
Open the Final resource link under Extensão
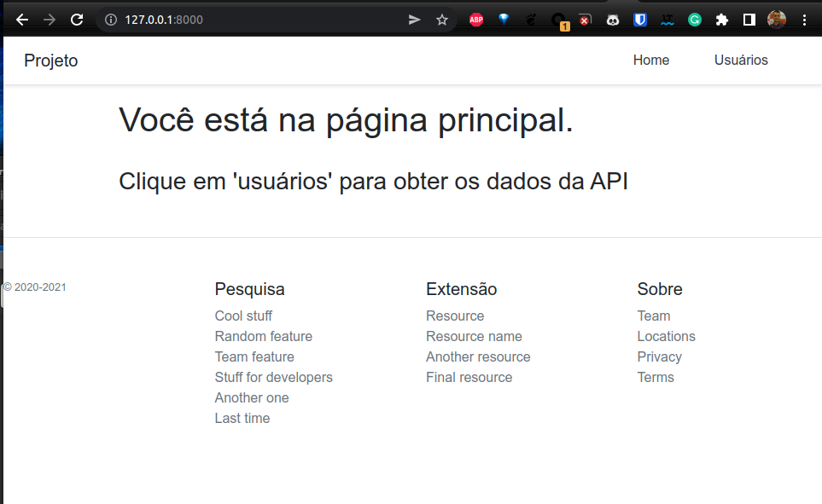point(469,377)
